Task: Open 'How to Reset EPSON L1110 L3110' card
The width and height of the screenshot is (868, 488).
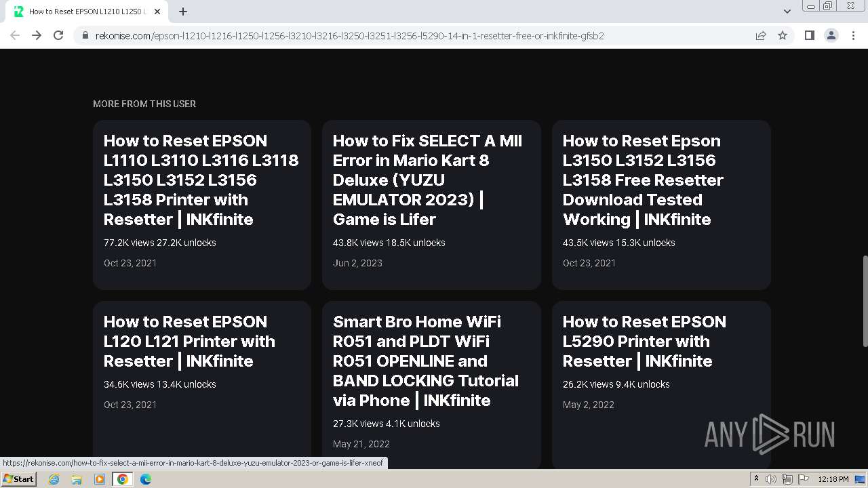Action: coord(202,205)
